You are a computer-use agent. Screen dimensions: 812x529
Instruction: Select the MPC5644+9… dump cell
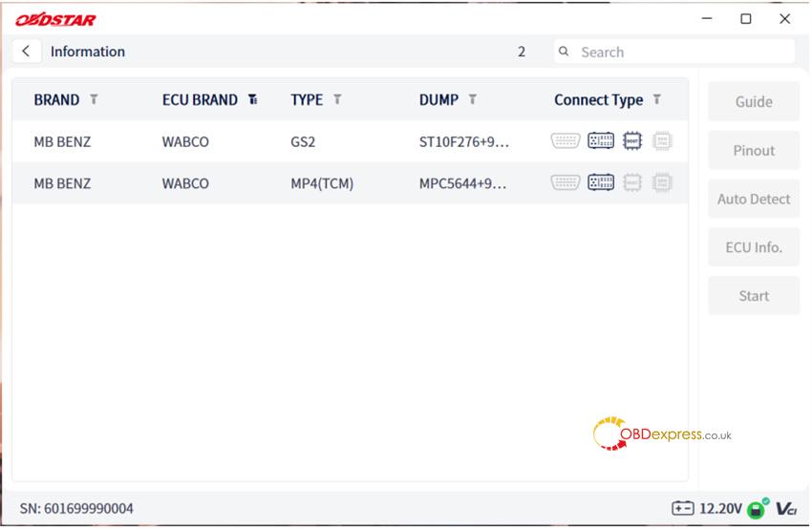pyautogui.click(x=462, y=183)
